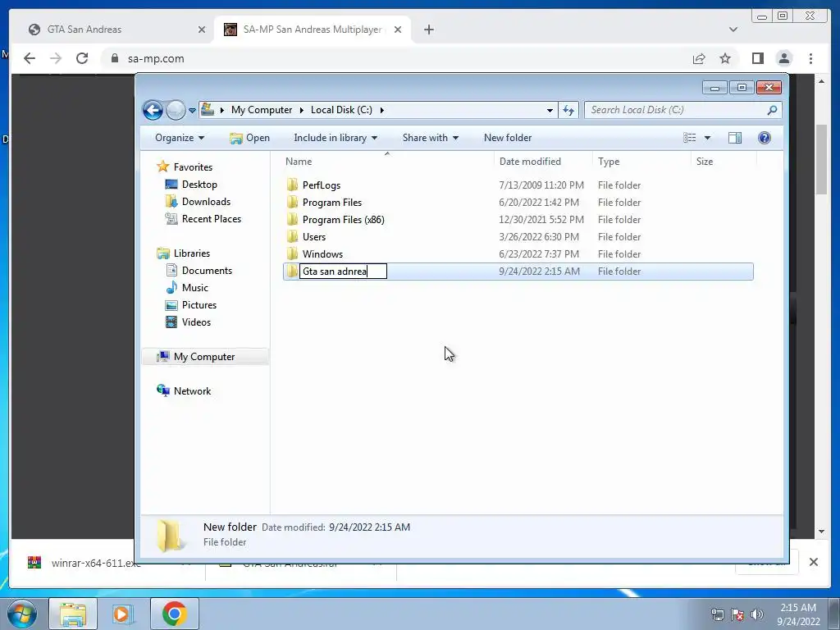
Task: Open Explorer recent locations history dropdown
Action: click(192, 111)
